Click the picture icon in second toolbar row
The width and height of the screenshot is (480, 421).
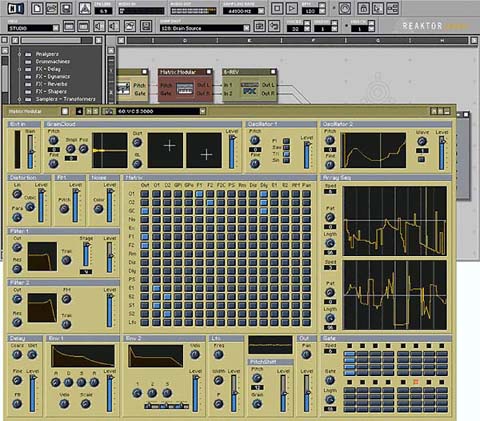tap(130, 26)
